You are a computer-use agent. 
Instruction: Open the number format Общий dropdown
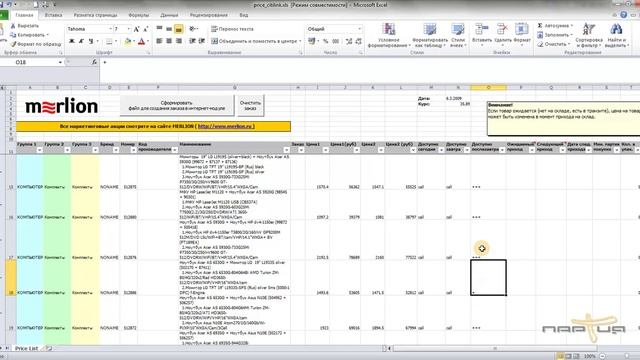click(360, 29)
